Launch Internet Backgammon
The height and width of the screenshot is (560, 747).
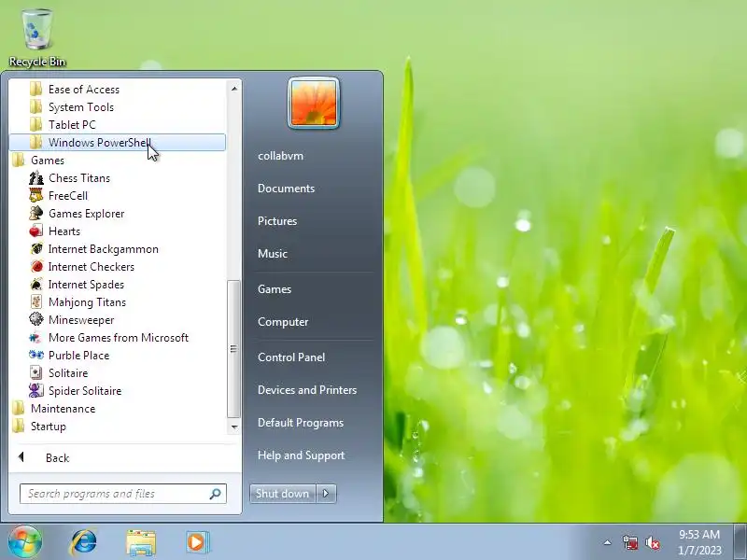[x=103, y=249]
